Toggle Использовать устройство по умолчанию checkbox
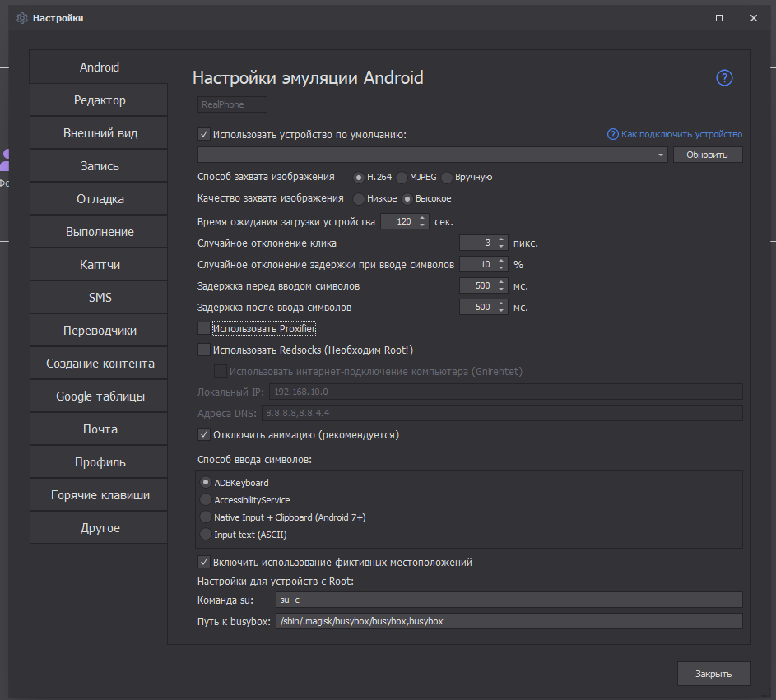 pos(203,134)
